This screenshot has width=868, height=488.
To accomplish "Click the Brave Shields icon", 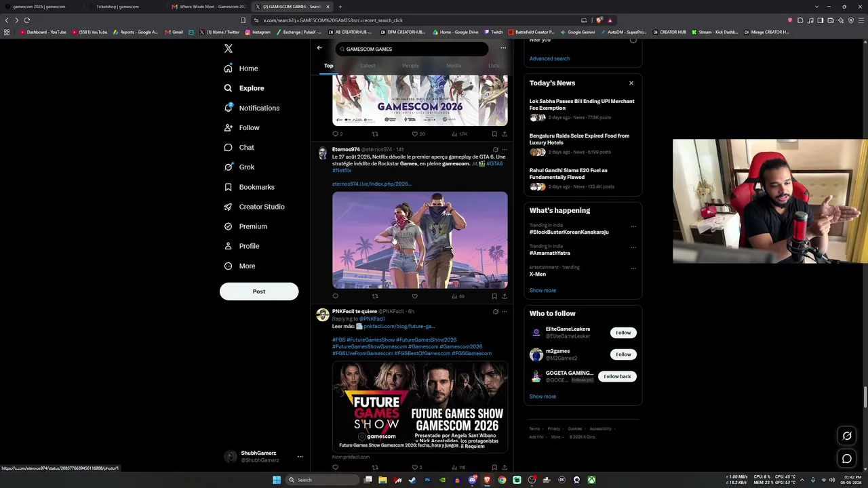I will click(x=600, y=20).
